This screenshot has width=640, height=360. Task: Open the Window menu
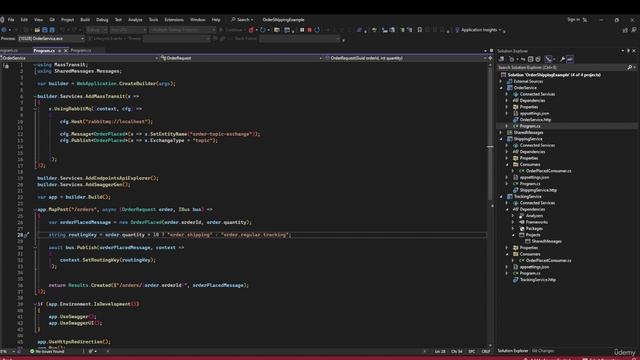coord(198,20)
